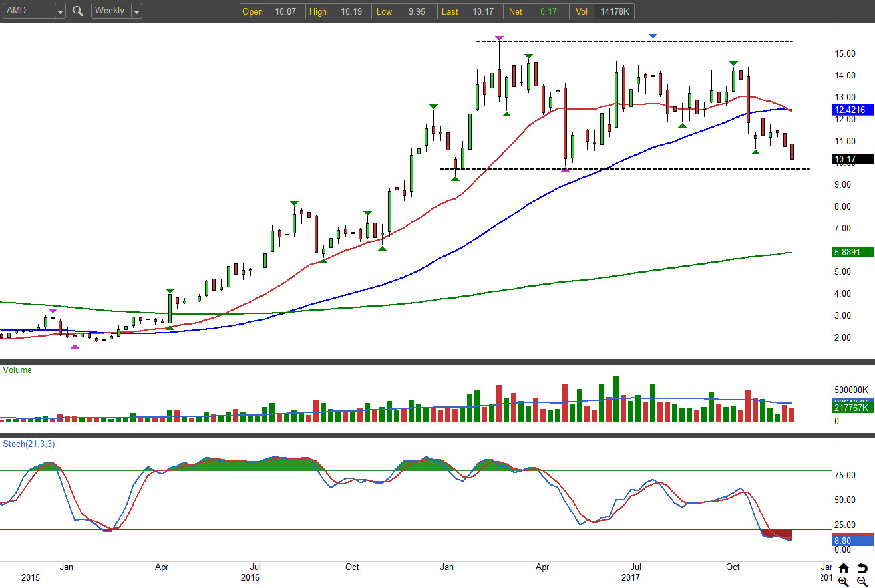Click the magenta triangle marker at upper resistance line

[500, 38]
